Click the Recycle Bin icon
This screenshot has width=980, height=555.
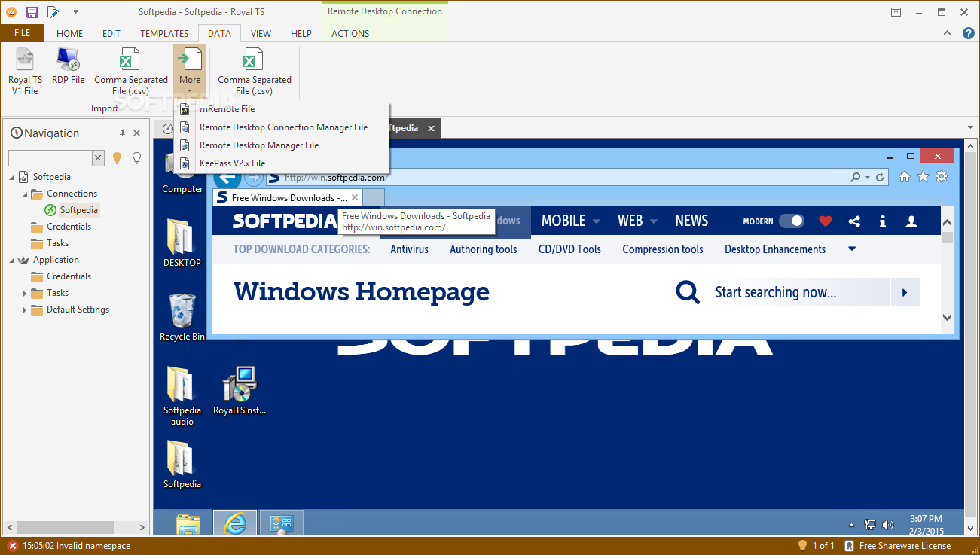[x=182, y=317]
